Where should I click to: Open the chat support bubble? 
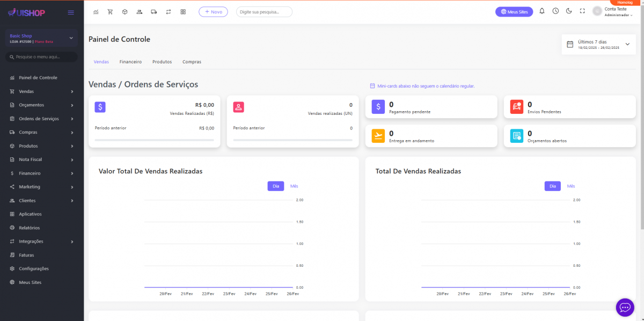(625, 307)
